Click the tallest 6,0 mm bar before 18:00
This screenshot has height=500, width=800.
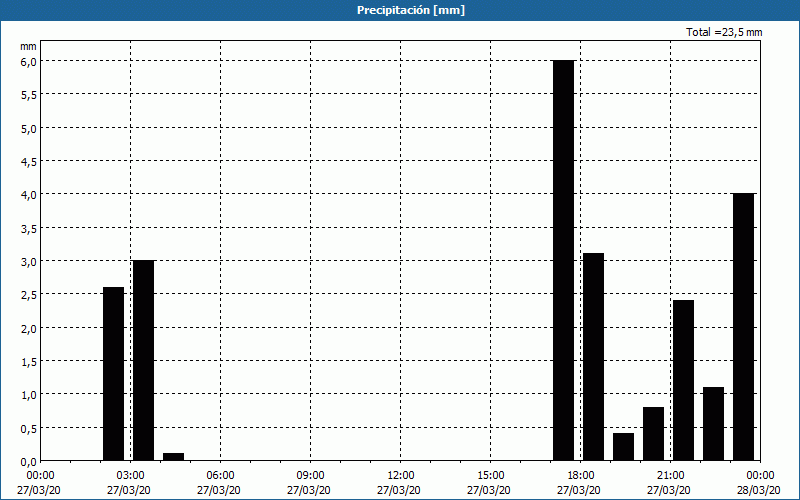point(564,260)
